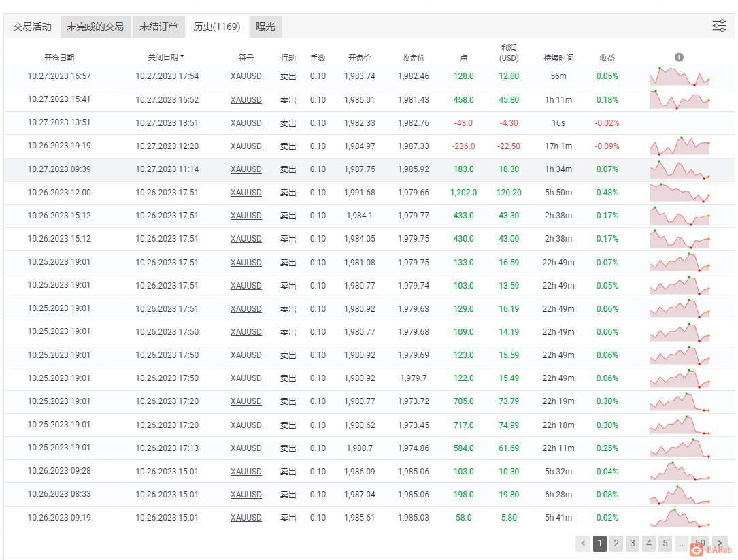738x560 pixels.
Task: Select the 717.0 points value
Action: tap(464, 425)
